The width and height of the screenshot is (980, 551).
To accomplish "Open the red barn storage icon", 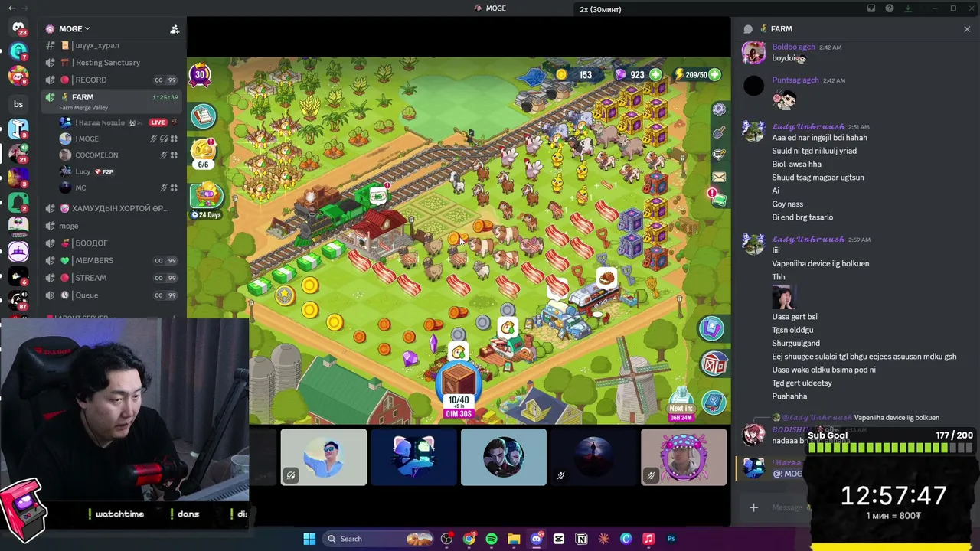I will coord(714,364).
